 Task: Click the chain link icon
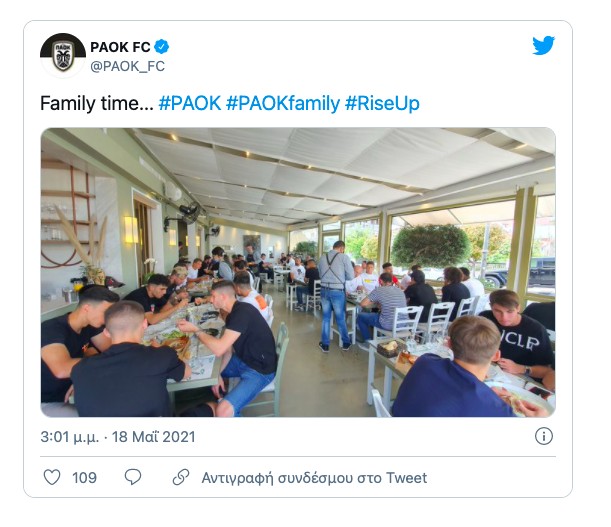click(x=181, y=477)
